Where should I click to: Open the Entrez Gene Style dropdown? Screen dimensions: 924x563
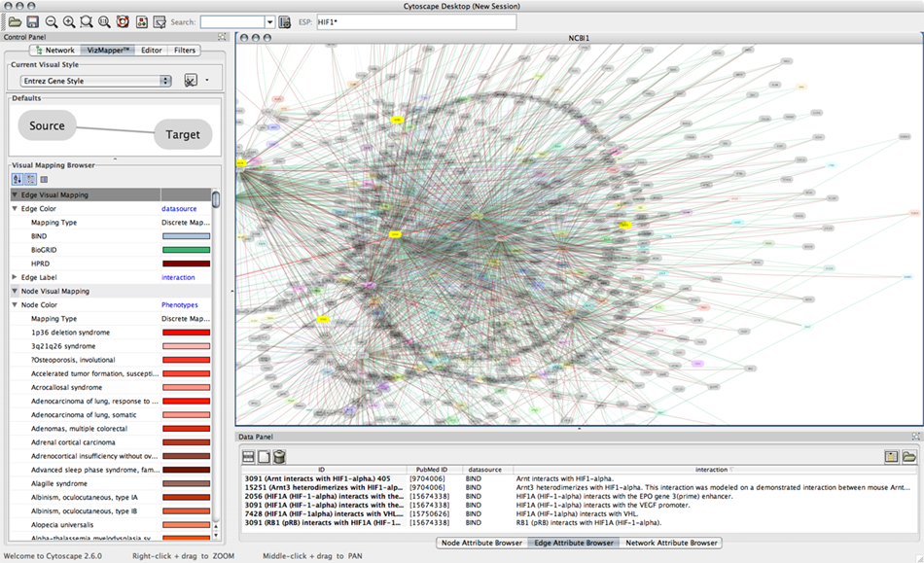coord(95,81)
